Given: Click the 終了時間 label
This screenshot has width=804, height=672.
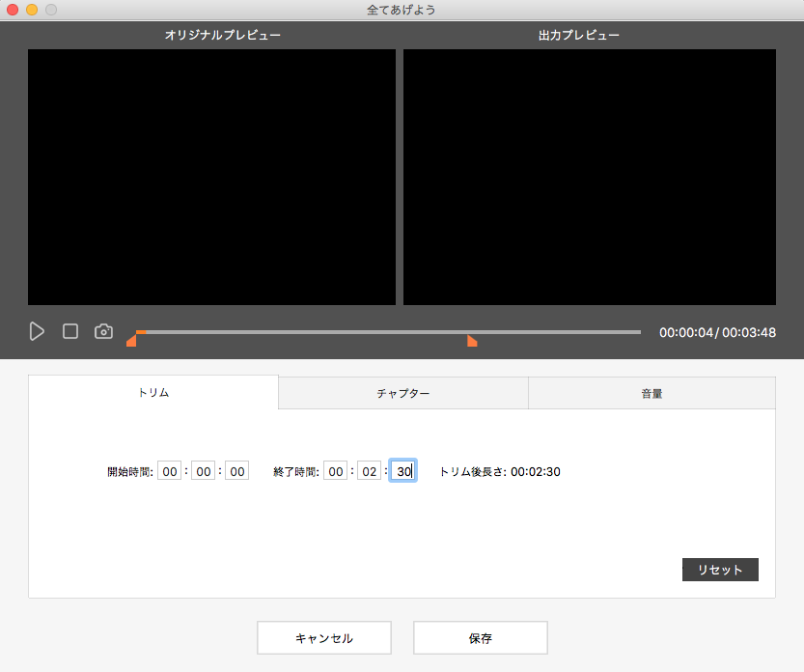Looking at the screenshot, I should 296,471.
